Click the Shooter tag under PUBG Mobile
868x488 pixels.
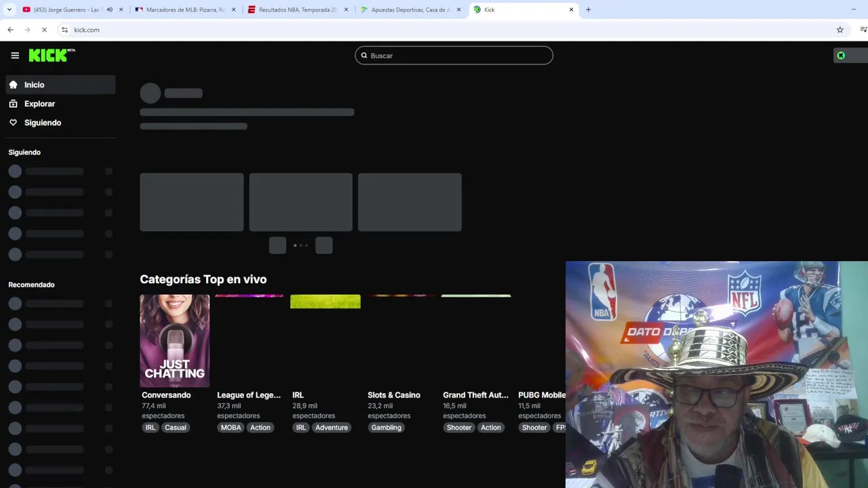[534, 428]
